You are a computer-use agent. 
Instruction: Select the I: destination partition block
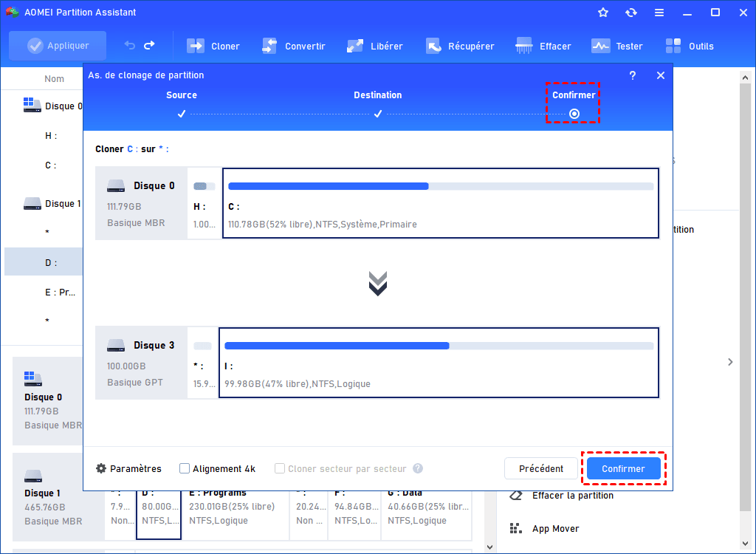[439, 363]
